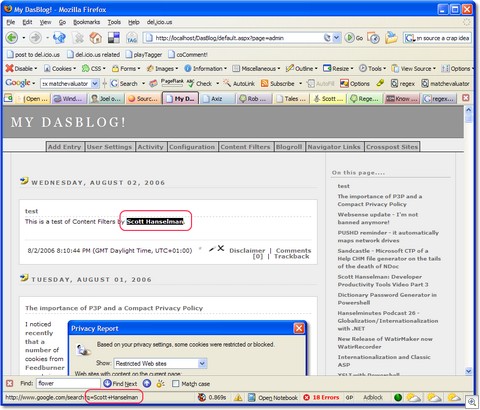Open the Add Entry admin tab

coord(64,147)
